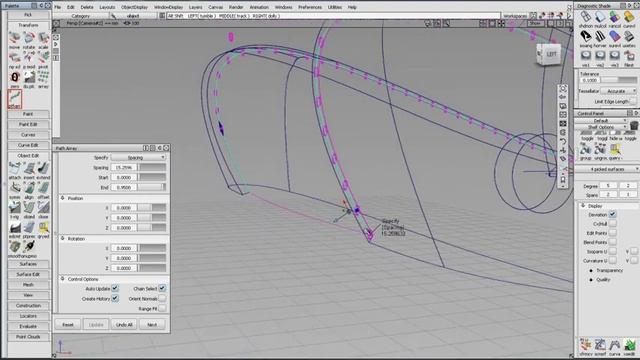The width and height of the screenshot is (640, 360).
Task: Enable shading-on diagnostic shade icon
Action: pyautogui.click(x=586, y=17)
